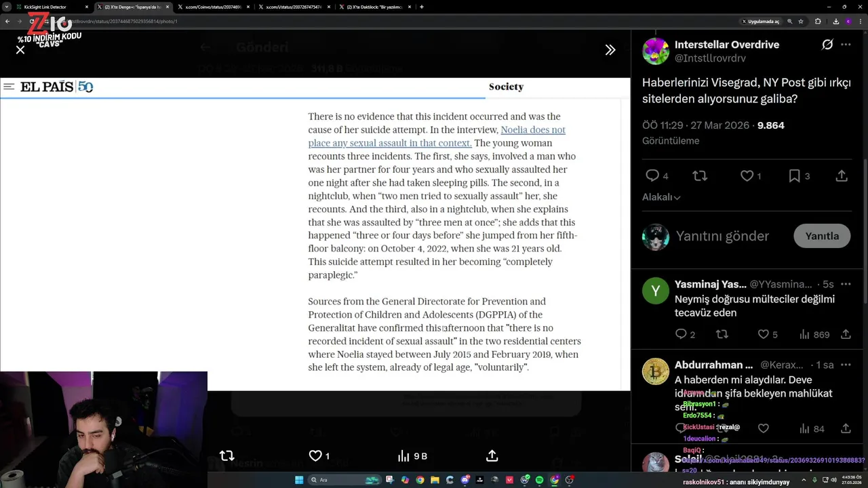Close the photo viewer with X icon

point(20,50)
